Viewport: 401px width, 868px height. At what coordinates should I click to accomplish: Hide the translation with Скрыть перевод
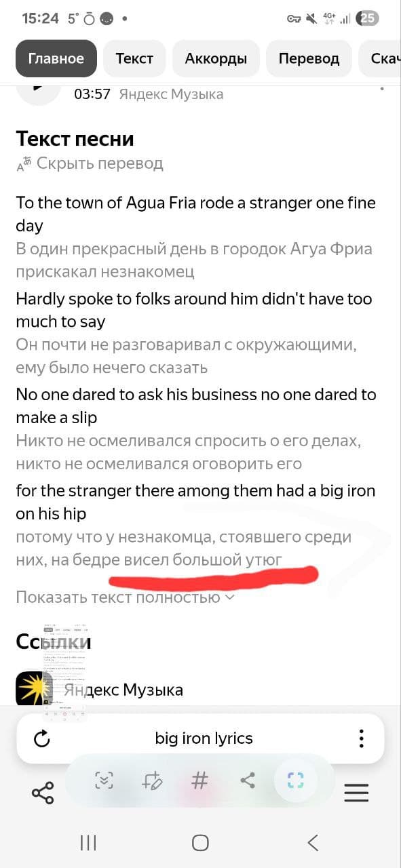point(99,163)
